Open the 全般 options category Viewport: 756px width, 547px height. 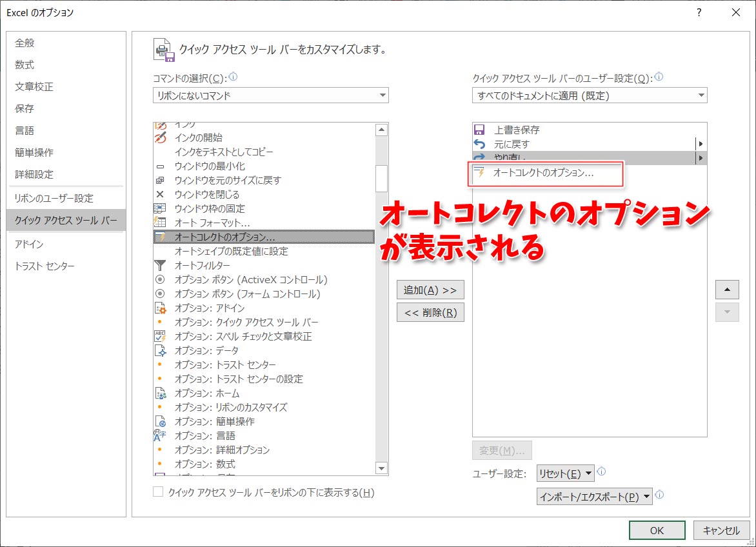pos(66,43)
